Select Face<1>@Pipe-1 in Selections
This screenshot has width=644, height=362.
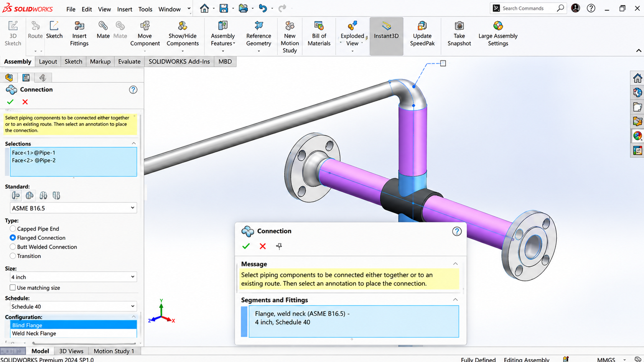tap(34, 153)
